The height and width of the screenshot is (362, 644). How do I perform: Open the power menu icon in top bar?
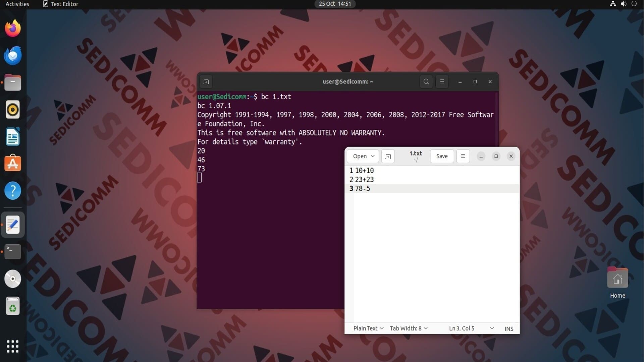(x=634, y=4)
